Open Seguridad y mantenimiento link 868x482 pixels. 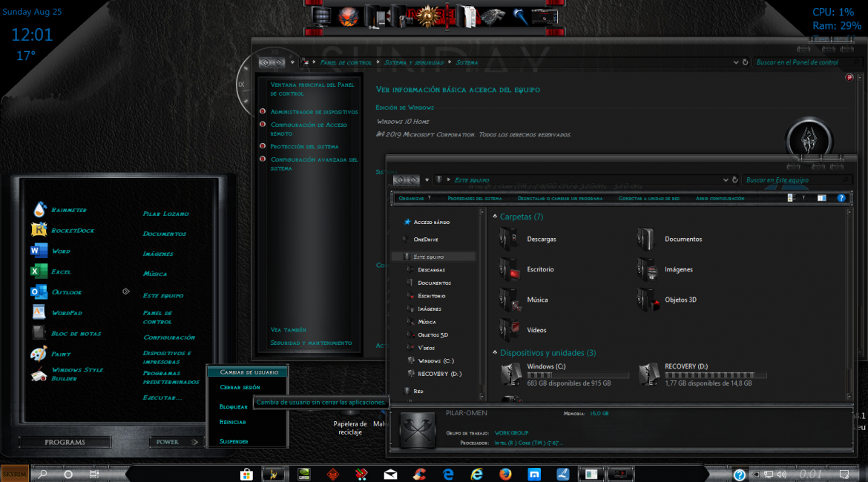(x=311, y=343)
